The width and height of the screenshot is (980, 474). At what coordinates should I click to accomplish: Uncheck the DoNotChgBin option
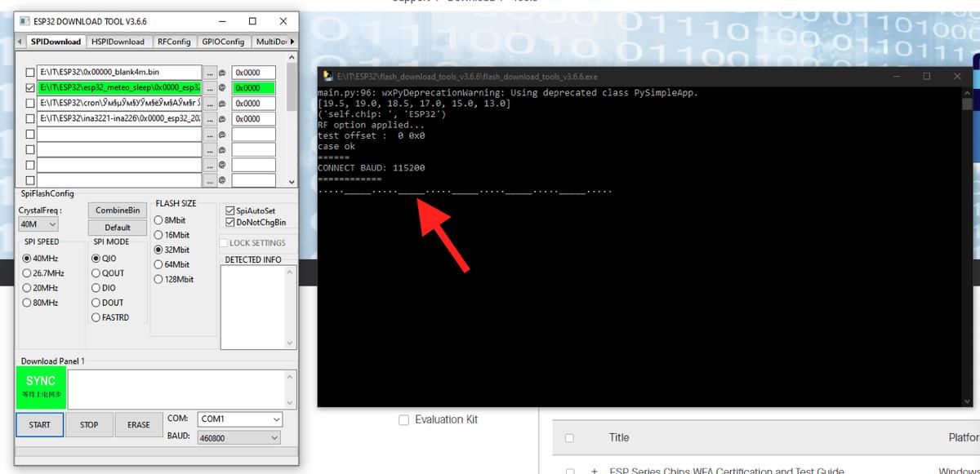231,222
